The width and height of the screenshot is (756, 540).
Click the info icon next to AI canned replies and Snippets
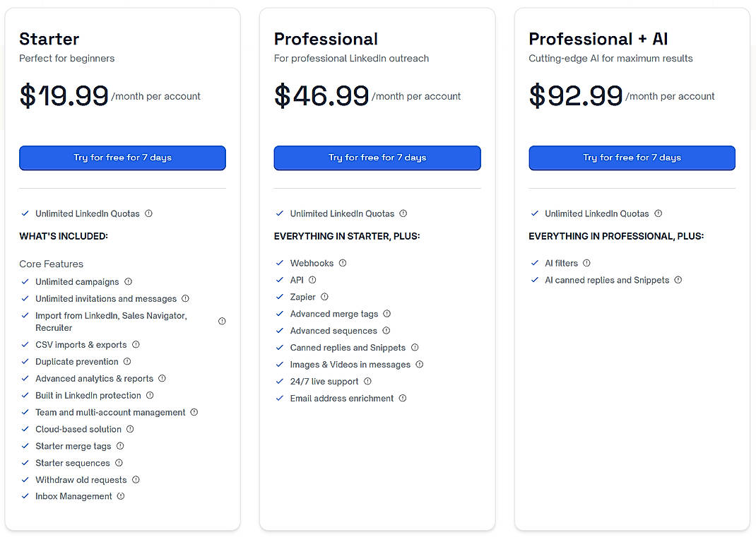678,280
